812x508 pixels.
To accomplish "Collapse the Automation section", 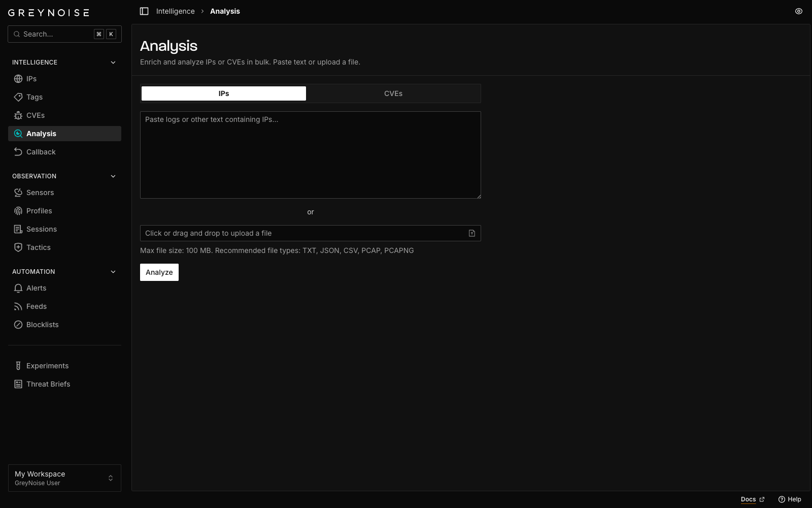I will pos(113,272).
